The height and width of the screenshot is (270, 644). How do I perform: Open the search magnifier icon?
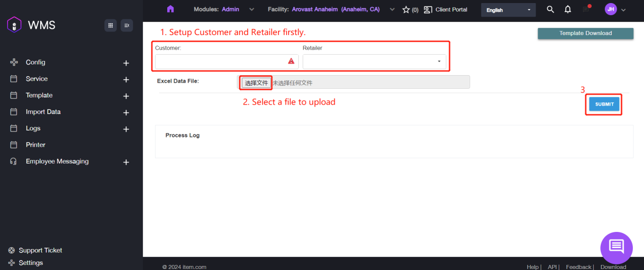pos(550,10)
